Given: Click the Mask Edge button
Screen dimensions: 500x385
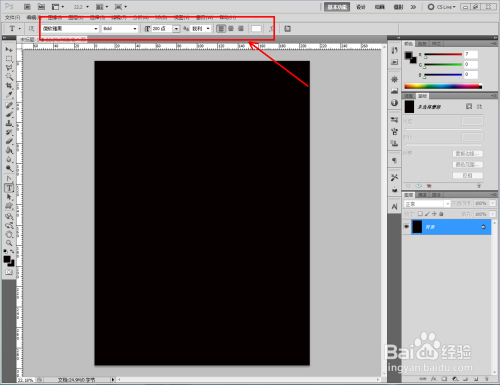Looking at the screenshot, I should point(467,154).
